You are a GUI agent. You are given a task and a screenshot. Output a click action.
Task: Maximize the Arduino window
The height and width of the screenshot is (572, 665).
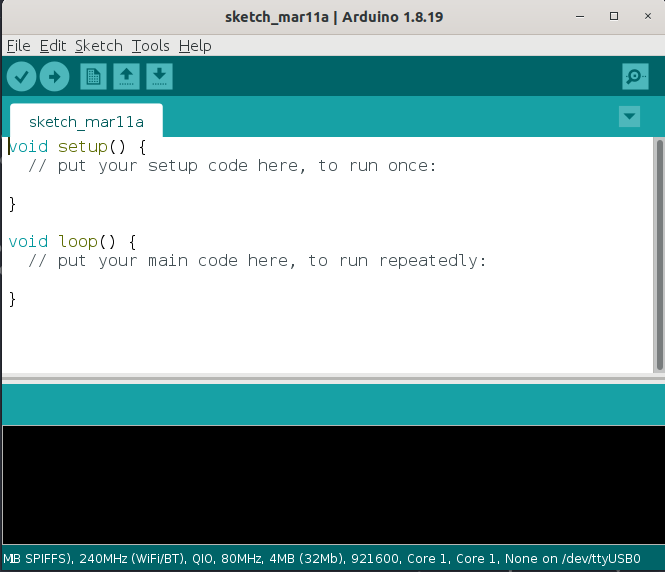pyautogui.click(x=614, y=17)
